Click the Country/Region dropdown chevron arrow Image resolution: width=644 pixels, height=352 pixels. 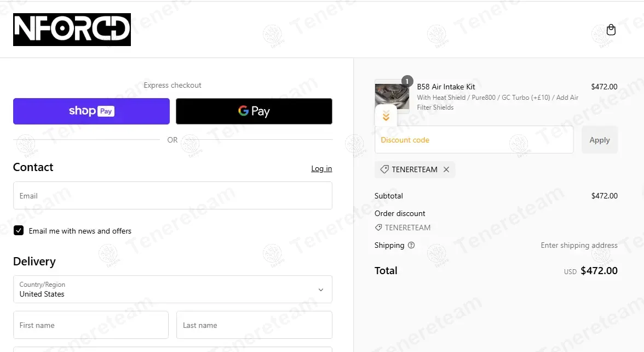click(321, 289)
